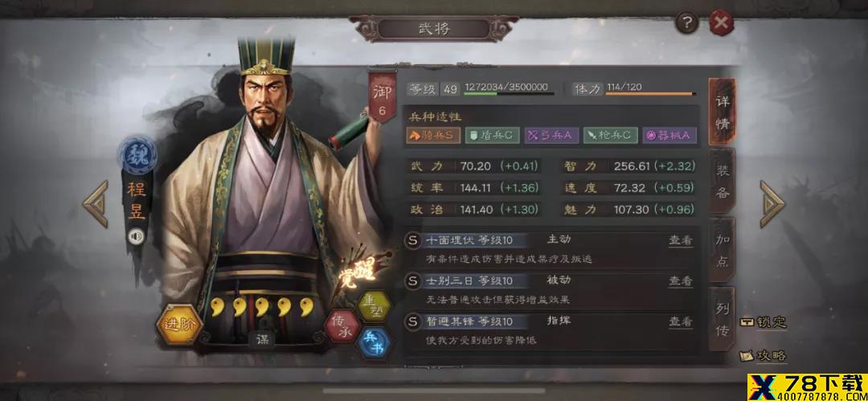Open the 重塑 hexagon icon
Viewport: 868px width, 401px height.
pos(373,305)
